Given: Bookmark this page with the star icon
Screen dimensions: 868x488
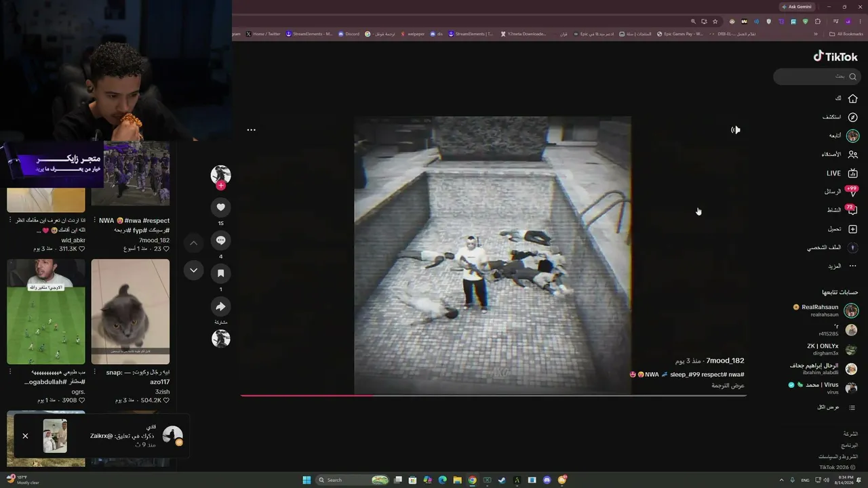Looking at the screenshot, I should click(715, 22).
